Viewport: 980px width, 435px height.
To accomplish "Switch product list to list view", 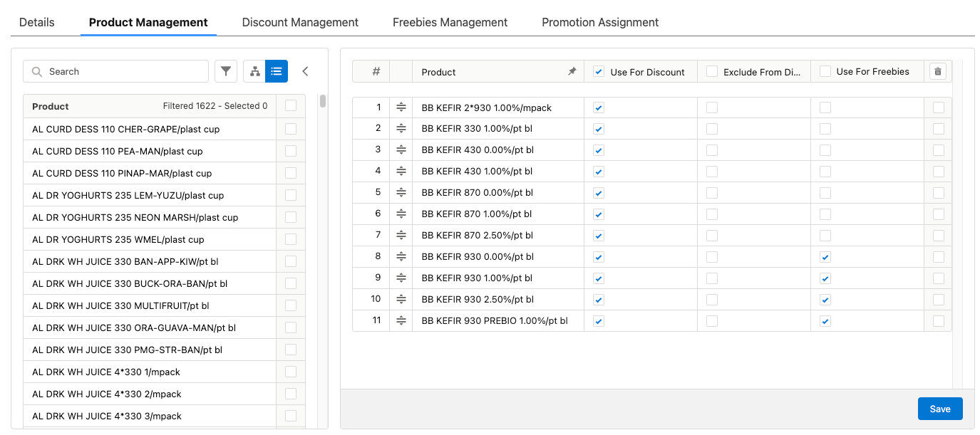I will click(x=277, y=71).
